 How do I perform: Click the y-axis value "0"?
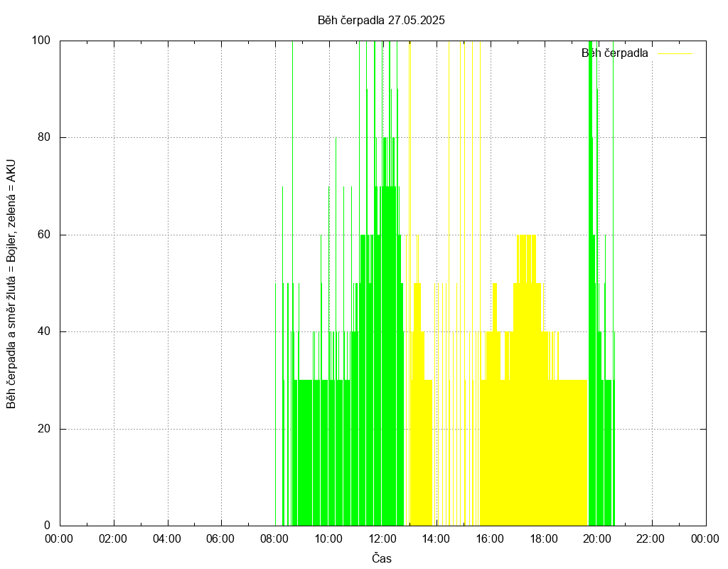click(48, 526)
